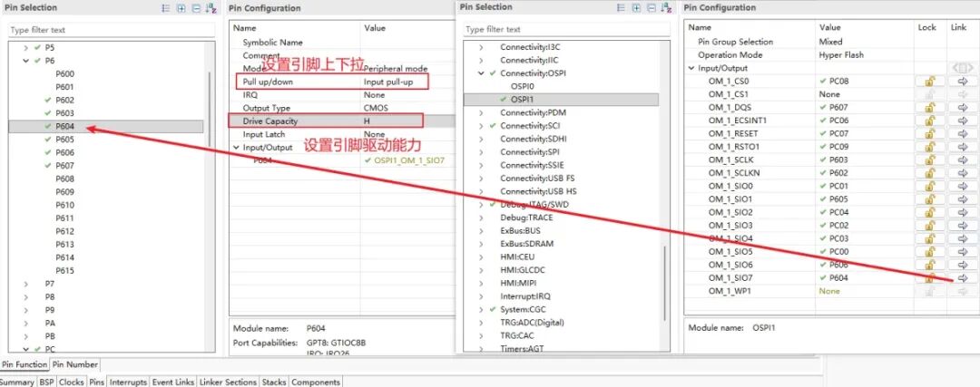Click the link arrow for OM_1_SIO0
This screenshot has height=387, width=980.
(x=963, y=186)
